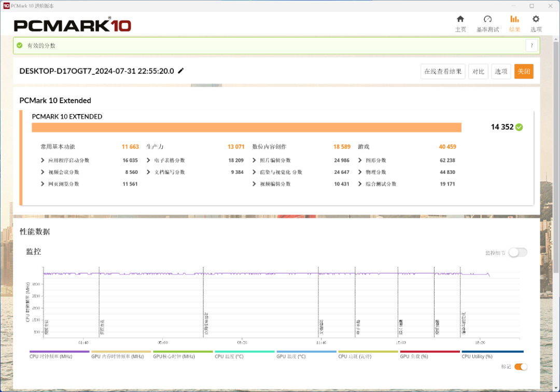Open the 主页 home icon
The height and width of the screenshot is (392, 560).
[460, 19]
